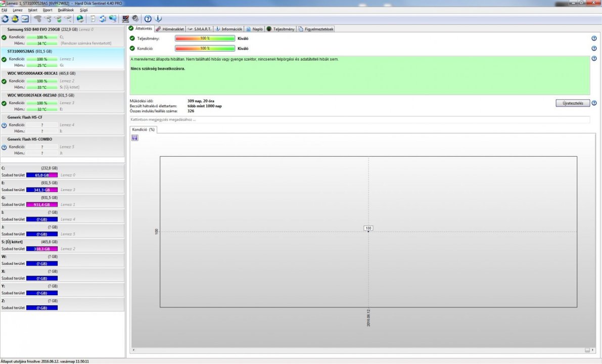Click the E: free space bar 341,3 GB
602x364 pixels.
click(42, 190)
